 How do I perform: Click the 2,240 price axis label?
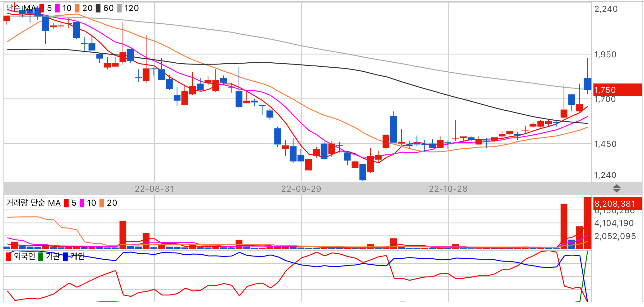606,9
